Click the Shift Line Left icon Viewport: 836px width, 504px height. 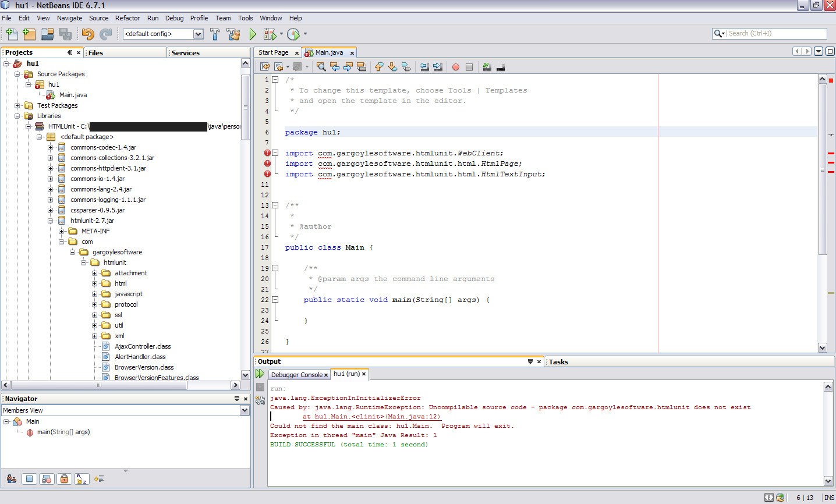click(424, 67)
